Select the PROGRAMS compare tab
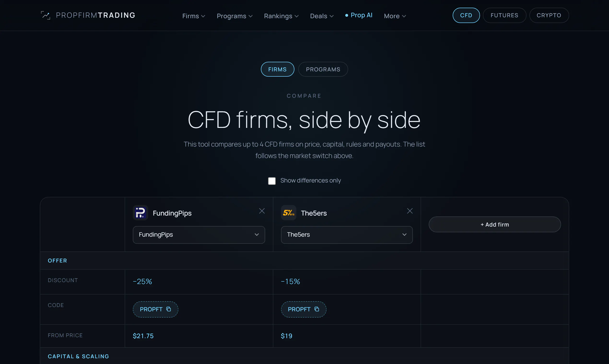The width and height of the screenshot is (609, 364). tap(323, 69)
